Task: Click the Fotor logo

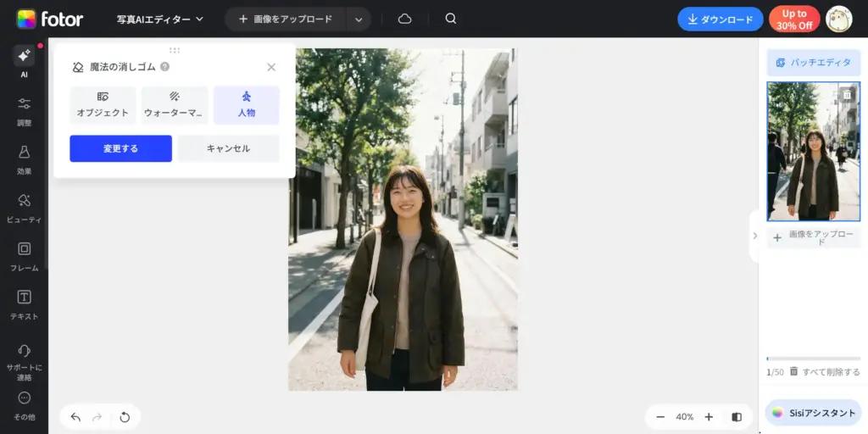Action: click(x=50, y=19)
